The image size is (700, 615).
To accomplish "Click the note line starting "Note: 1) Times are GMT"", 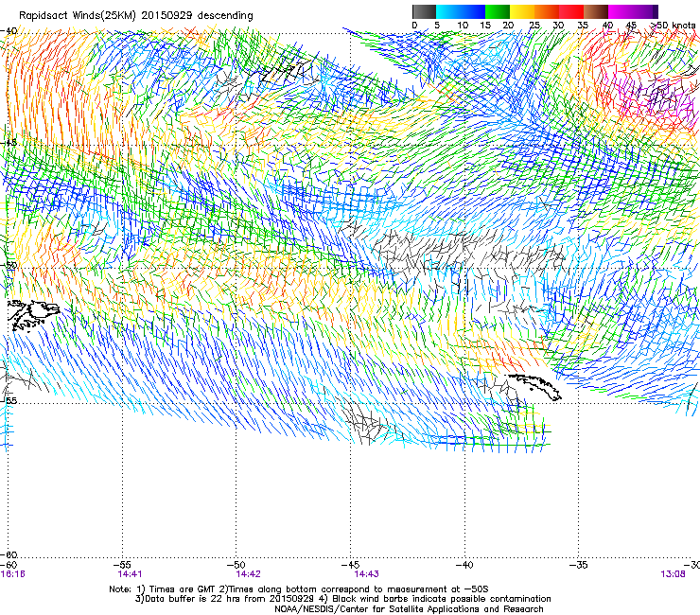I will [x=299, y=589].
